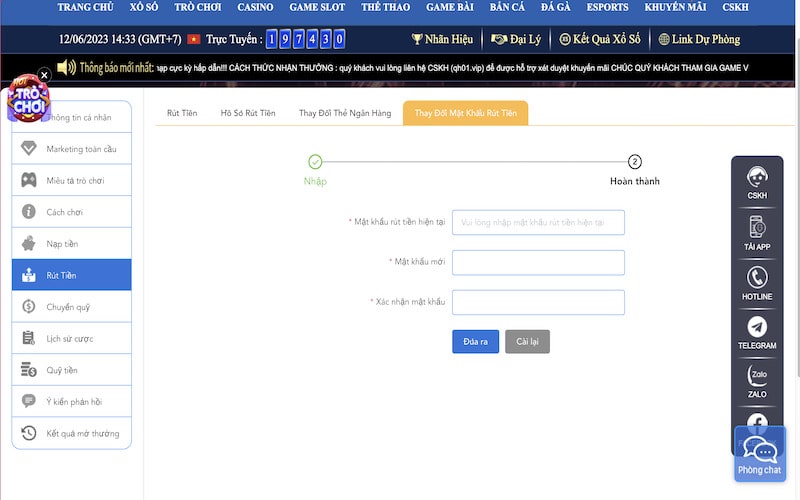Screen dimensions: 800x500
Task: Open the ĐÁ GÀ menu
Action: coord(556,7)
